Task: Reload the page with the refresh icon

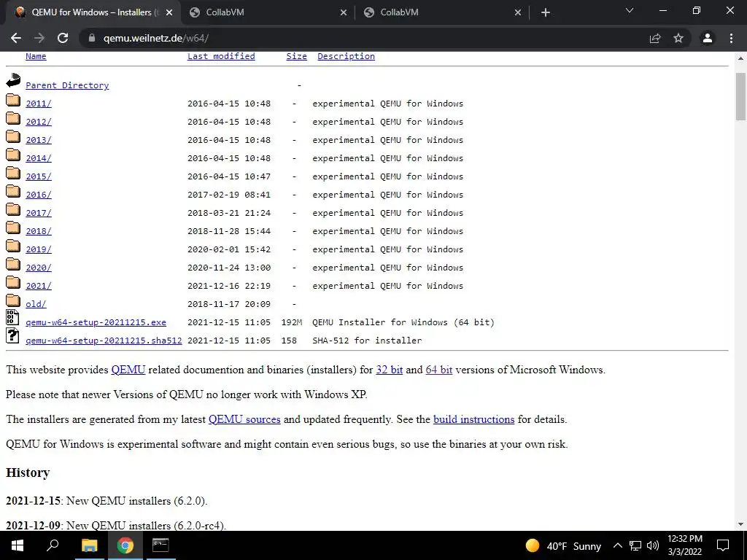Action: (x=63, y=38)
